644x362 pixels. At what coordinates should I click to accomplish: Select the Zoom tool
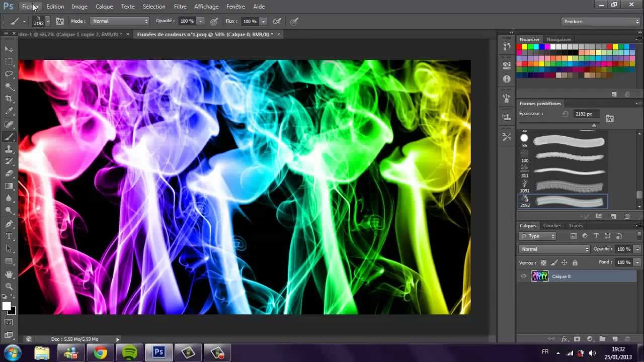(x=9, y=286)
